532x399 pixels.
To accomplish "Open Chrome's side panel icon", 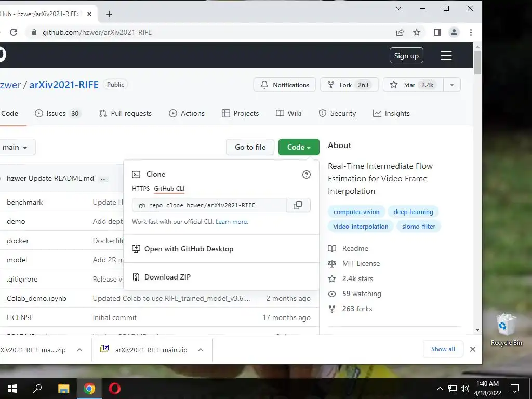I will (x=437, y=32).
